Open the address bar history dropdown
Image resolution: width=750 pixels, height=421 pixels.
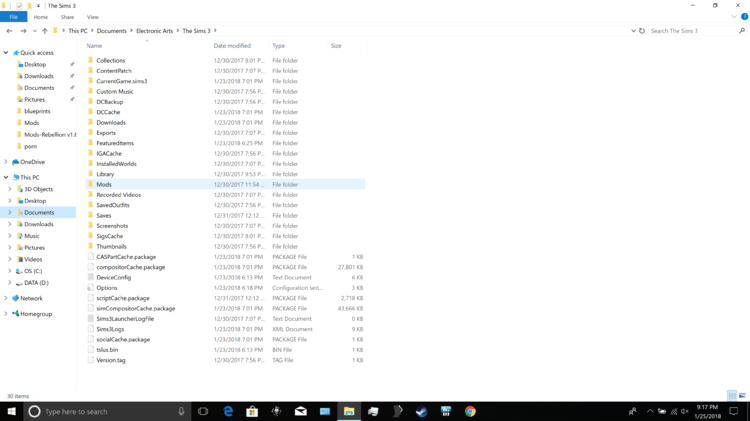[x=633, y=31]
